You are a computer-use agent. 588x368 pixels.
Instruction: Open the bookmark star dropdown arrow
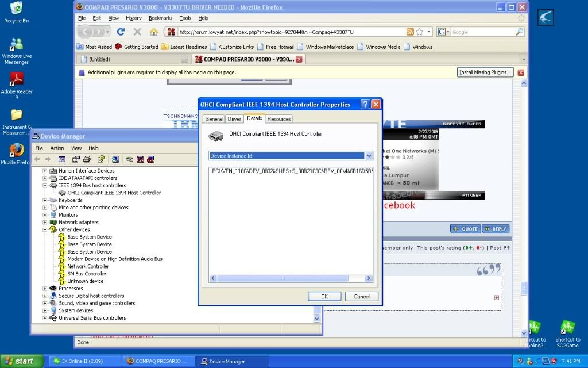point(428,32)
